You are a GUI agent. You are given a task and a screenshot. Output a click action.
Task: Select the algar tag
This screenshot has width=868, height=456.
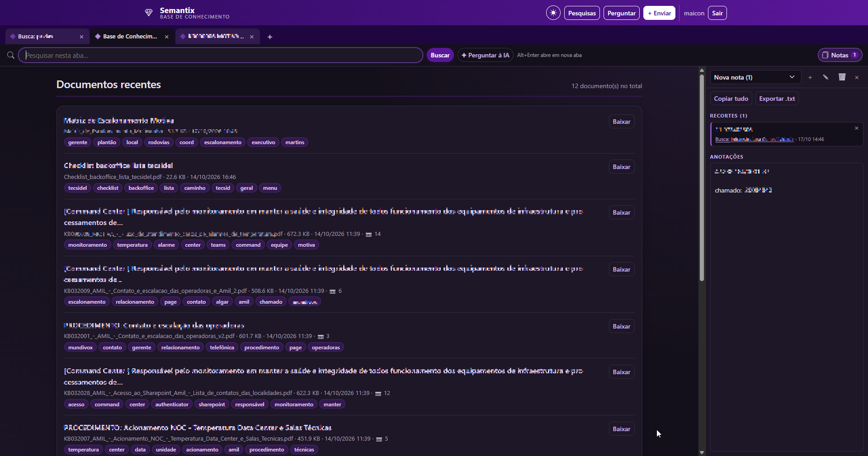pos(222,302)
